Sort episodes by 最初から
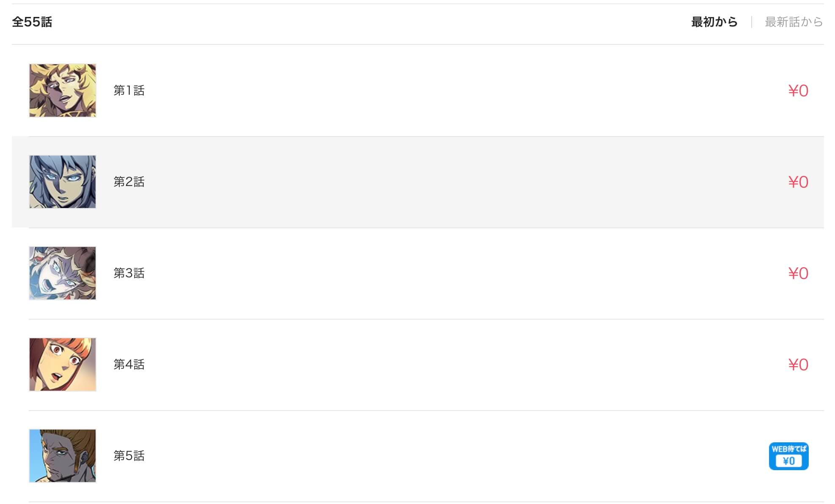The image size is (835, 504). [x=714, y=22]
